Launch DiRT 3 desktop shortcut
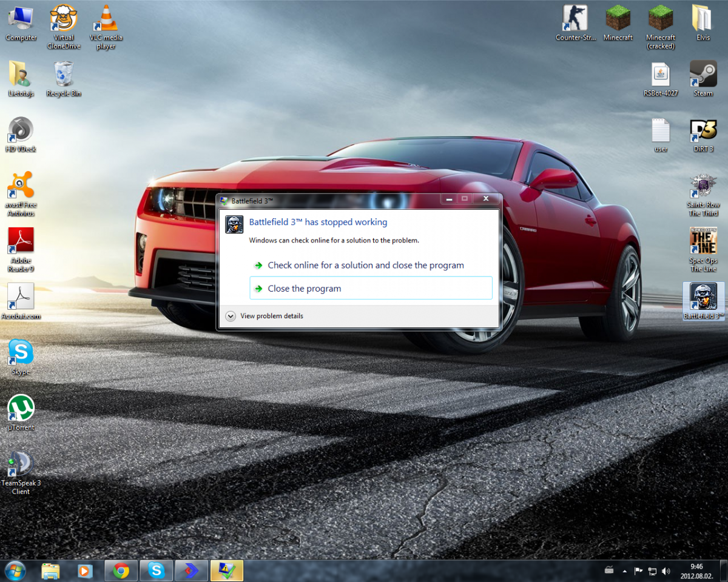This screenshot has width=728, height=582. [x=703, y=135]
